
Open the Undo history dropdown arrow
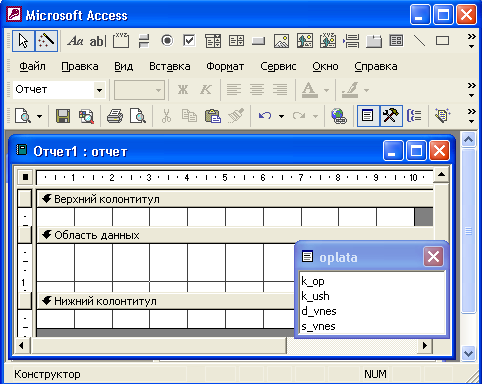282,116
